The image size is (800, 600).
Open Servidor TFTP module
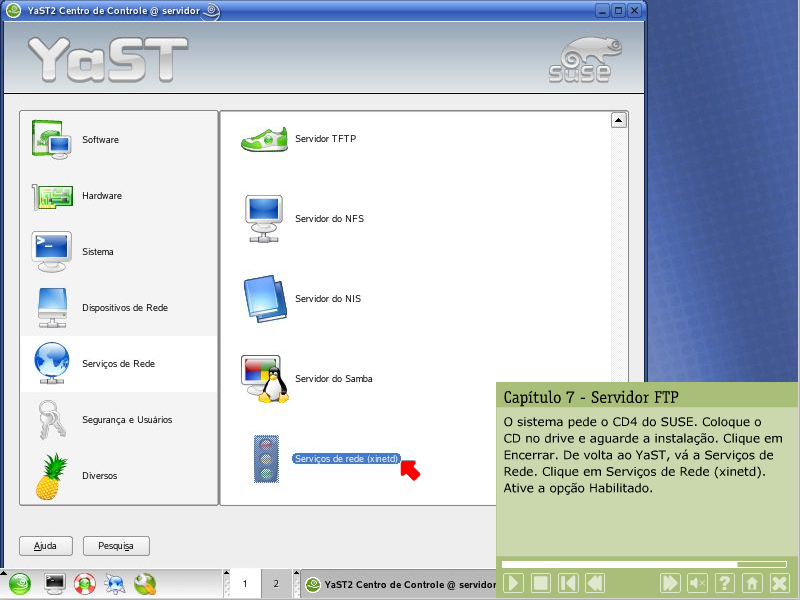click(325, 139)
